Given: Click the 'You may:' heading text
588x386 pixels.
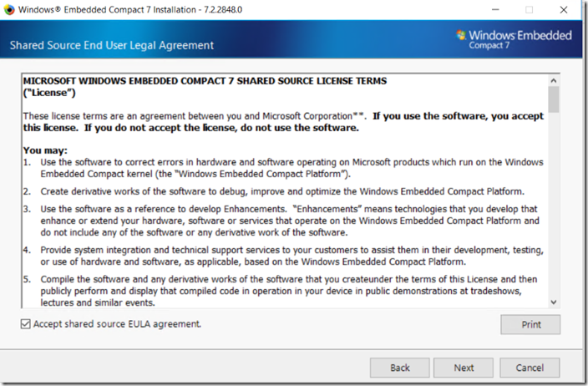Looking at the screenshot, I should point(45,150).
